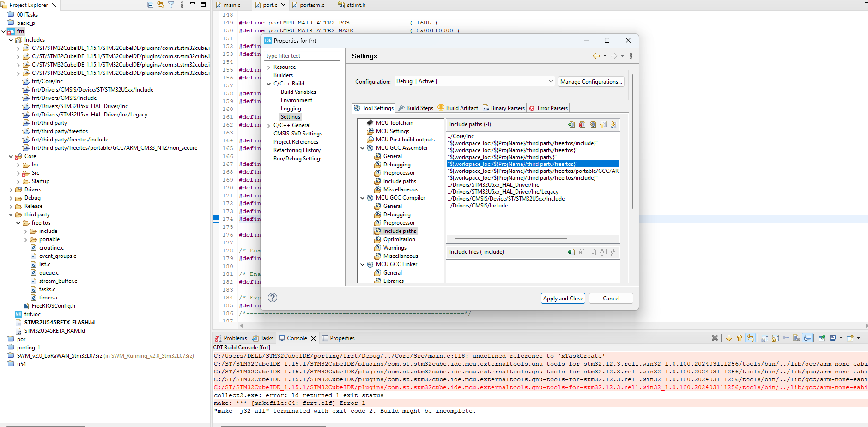Toggle Link with Editor in Project Explorer
Screen dimensions: 868x427
[x=161, y=5]
